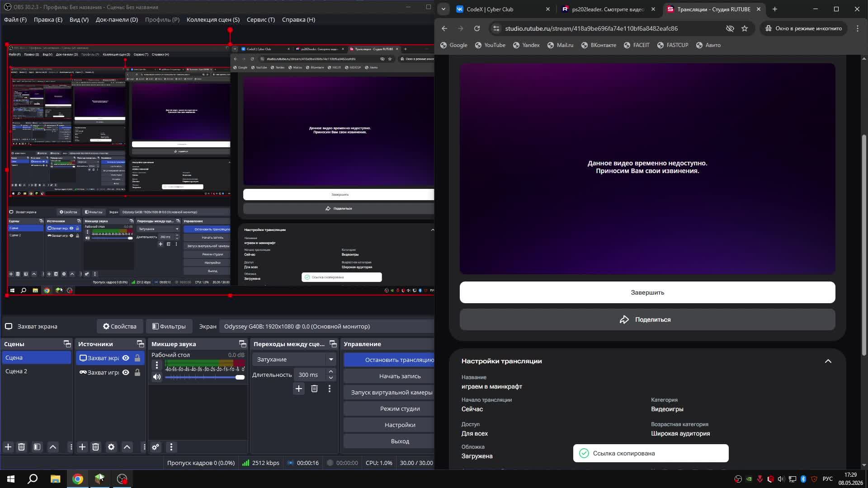868x488 pixels.
Task: Remove selected source with the Sources trash icon
Action: click(95, 447)
